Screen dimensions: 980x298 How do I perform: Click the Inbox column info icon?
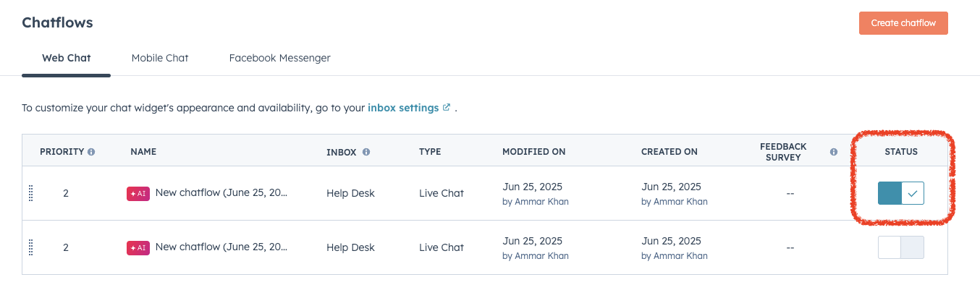tap(366, 152)
